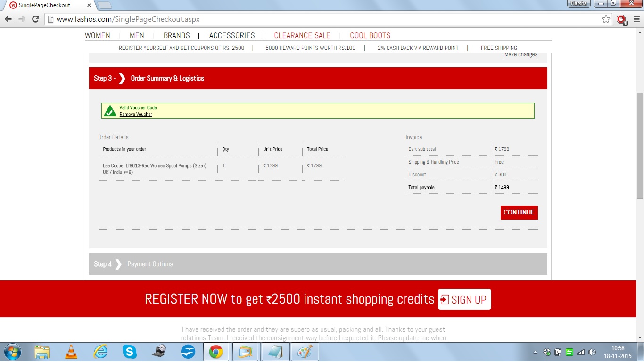Image resolution: width=644 pixels, height=362 pixels.
Task: Click the red extension icon in the toolbar
Action: (x=622, y=19)
